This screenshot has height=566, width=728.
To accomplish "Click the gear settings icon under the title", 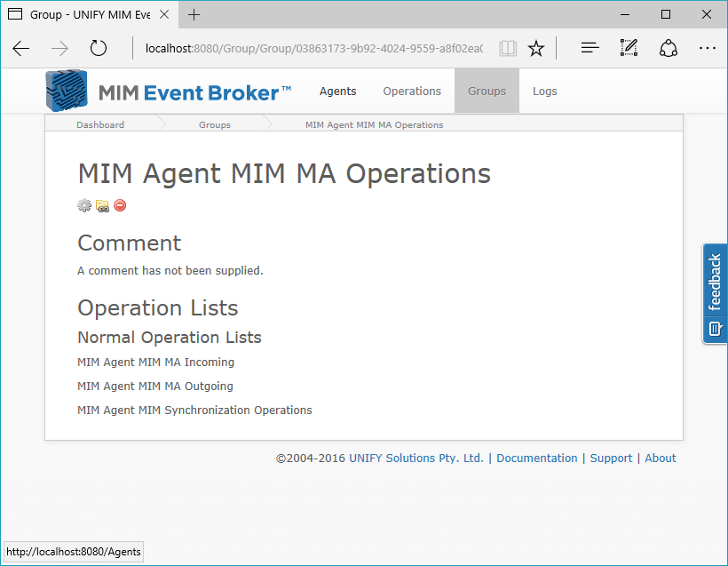I will tap(84, 205).
